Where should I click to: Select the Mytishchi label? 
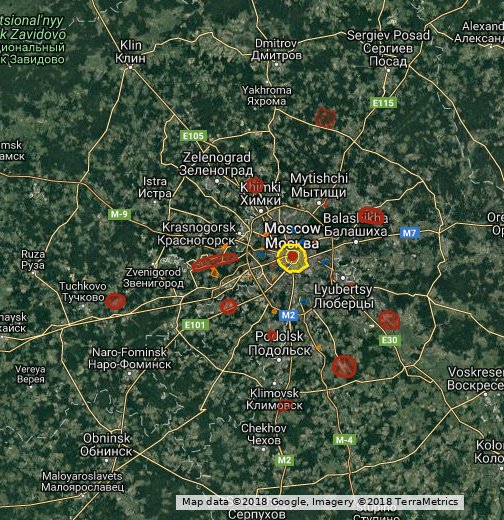[319, 185]
